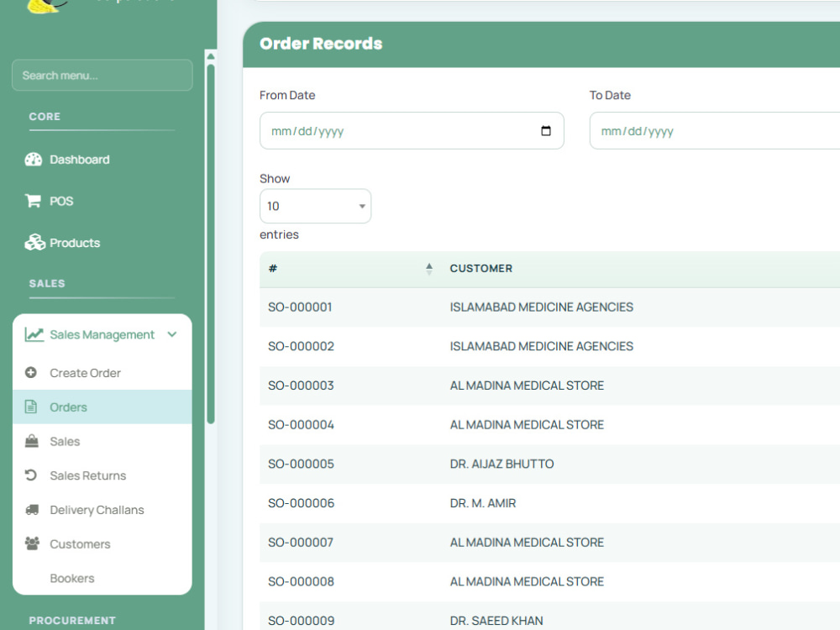Screen dimensions: 840x630
Task: Click the Order Records heading
Action: (321, 44)
